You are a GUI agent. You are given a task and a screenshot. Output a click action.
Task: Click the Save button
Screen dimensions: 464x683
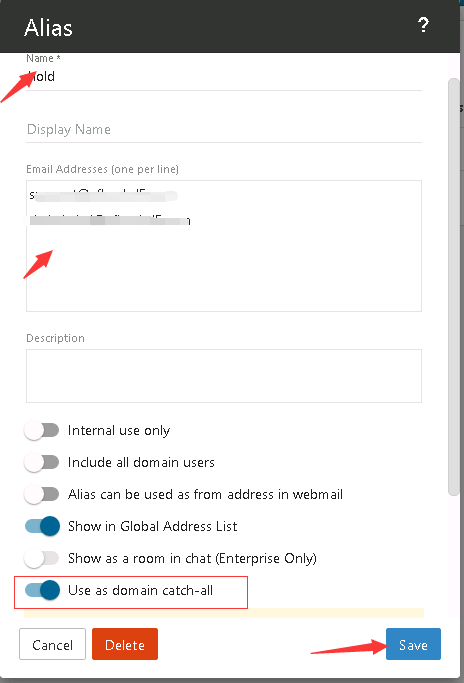pos(413,644)
